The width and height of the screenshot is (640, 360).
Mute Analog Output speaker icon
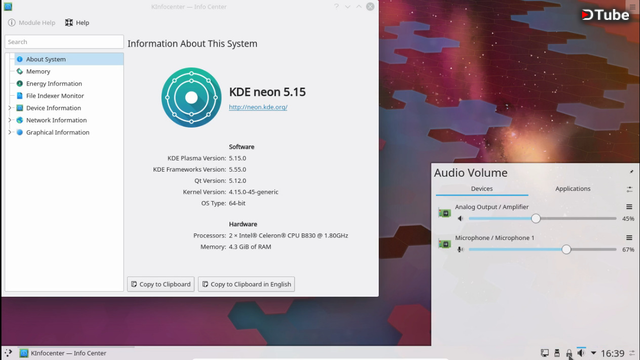tap(460, 219)
